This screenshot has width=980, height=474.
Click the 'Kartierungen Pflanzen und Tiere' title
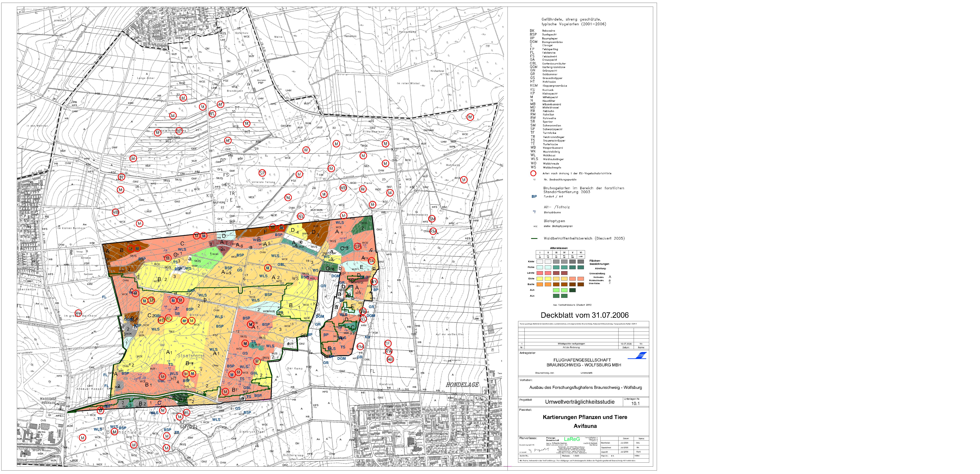[x=585, y=417]
